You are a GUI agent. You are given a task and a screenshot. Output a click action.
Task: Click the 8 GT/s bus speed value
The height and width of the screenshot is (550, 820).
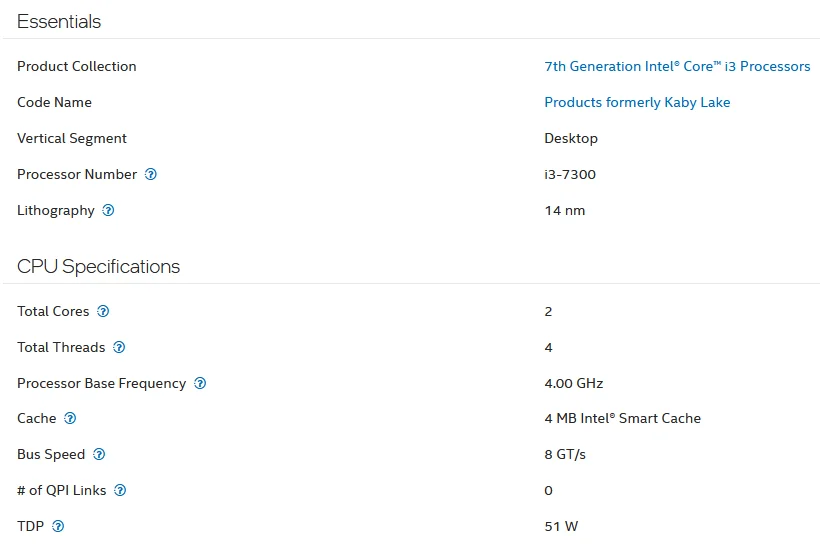pos(565,454)
